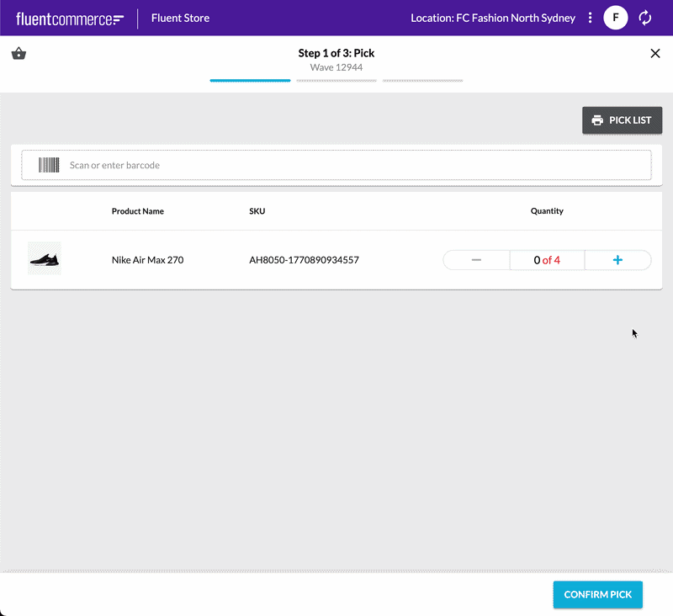Select the second step progress bar
673x616 pixels.
click(x=336, y=80)
